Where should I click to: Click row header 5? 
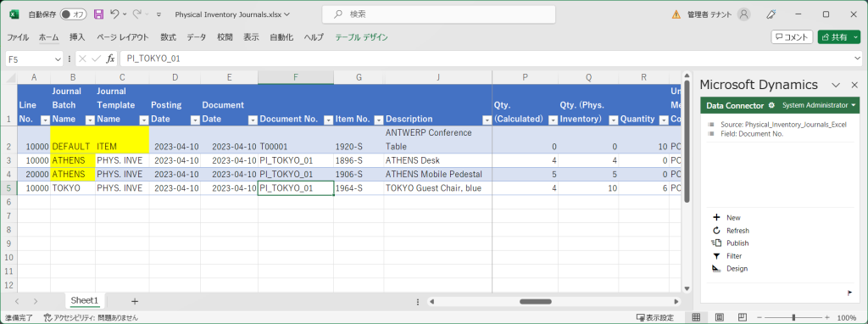8,188
